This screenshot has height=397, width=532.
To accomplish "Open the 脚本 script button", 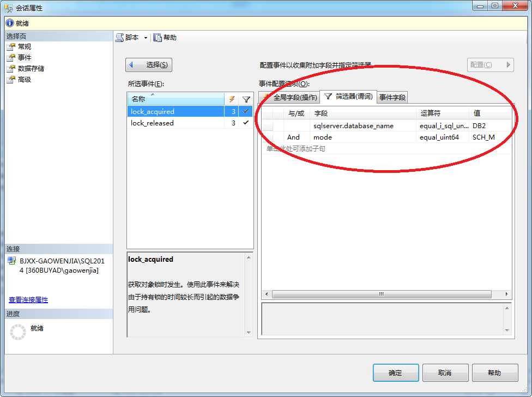I will coord(127,38).
